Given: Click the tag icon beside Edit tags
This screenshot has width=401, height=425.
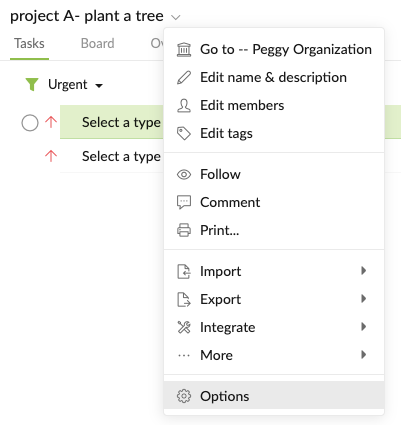Looking at the screenshot, I should point(184,134).
